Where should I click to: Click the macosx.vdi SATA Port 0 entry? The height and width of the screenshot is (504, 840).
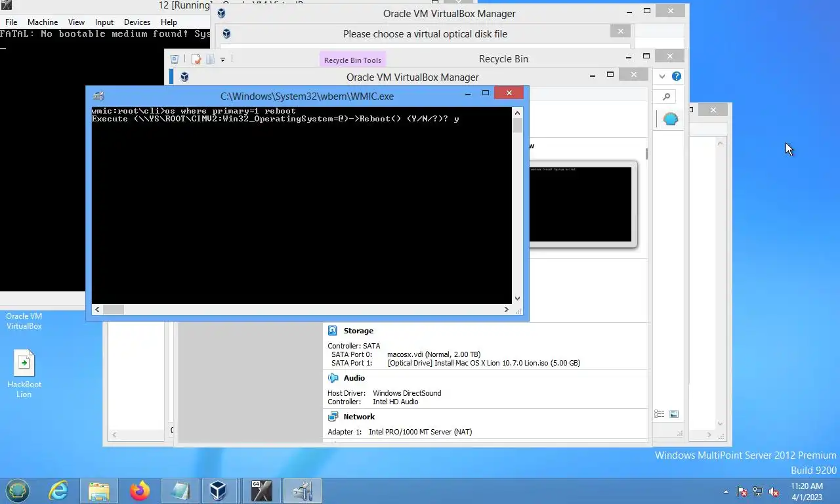pos(434,354)
